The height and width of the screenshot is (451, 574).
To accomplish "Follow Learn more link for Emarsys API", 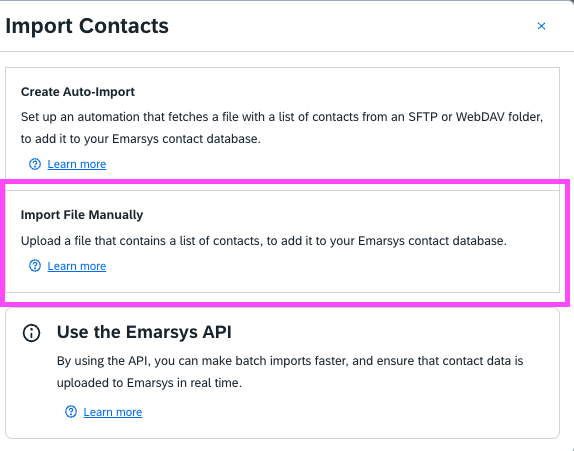I will point(113,412).
